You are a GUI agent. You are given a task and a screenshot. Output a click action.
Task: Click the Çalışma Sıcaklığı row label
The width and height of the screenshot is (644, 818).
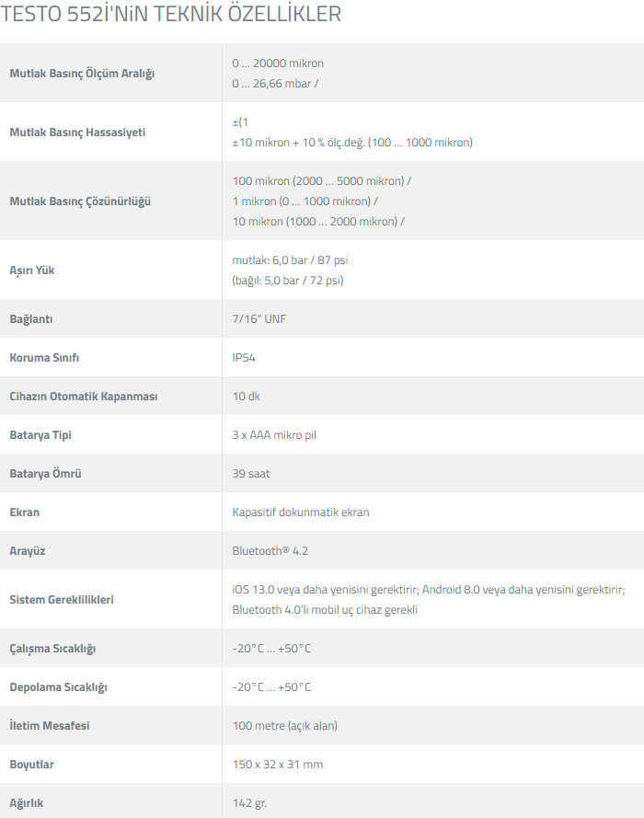(x=52, y=648)
